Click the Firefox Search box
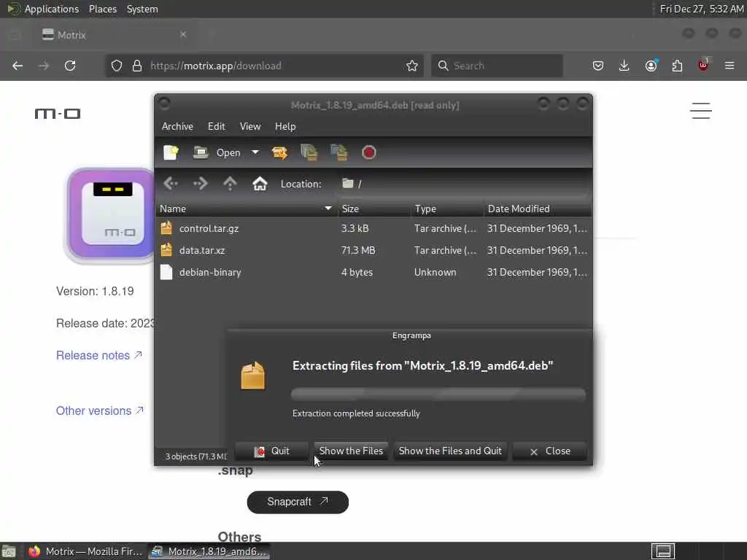 (497, 66)
